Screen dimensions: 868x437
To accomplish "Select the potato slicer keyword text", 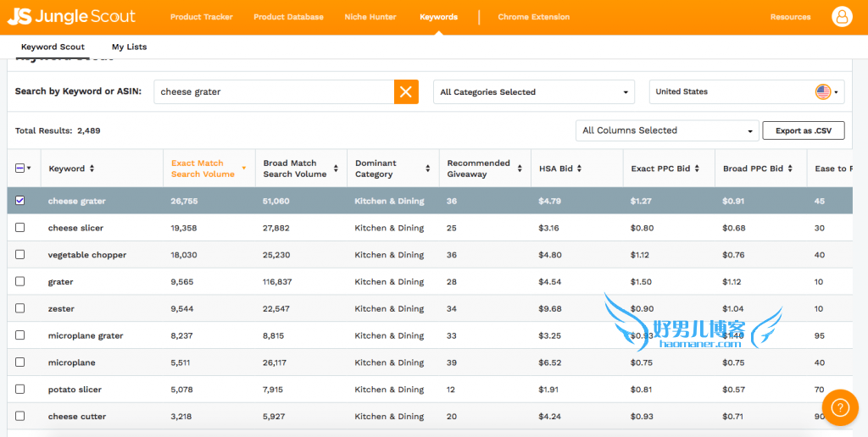I will pyautogui.click(x=75, y=390).
